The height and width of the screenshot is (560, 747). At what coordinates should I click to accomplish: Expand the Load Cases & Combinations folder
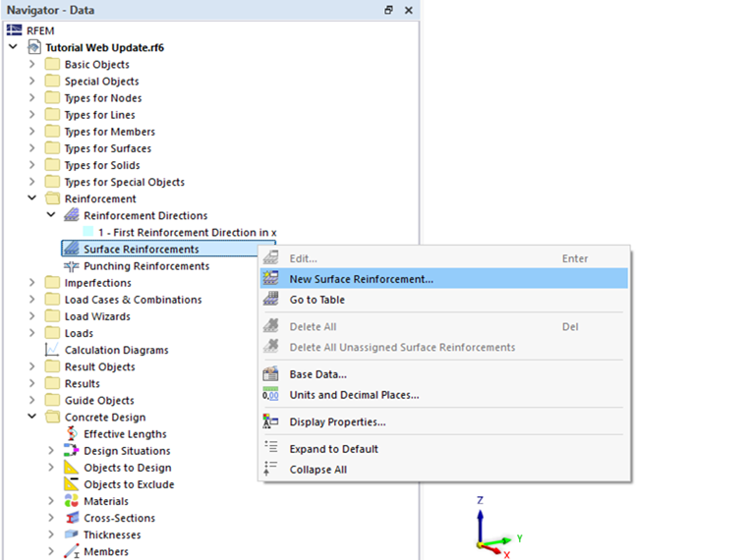pyautogui.click(x=31, y=299)
